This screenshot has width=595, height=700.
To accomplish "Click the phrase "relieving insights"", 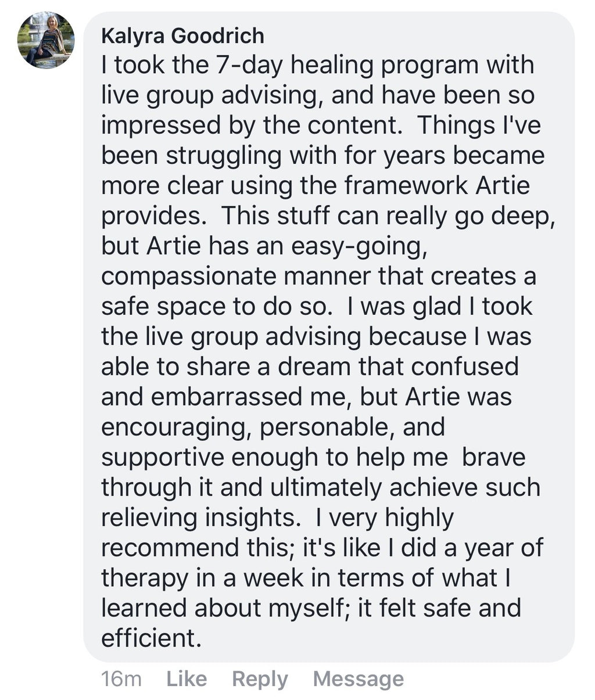I will tap(198, 518).
